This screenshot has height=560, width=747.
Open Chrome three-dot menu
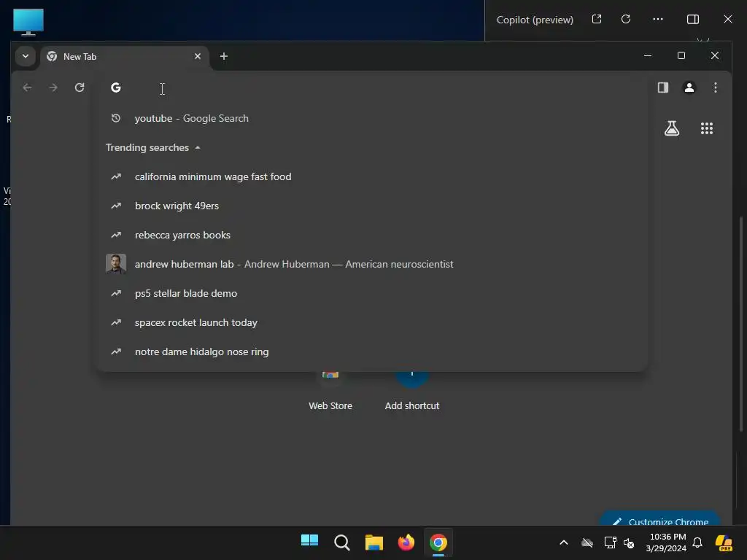click(715, 87)
